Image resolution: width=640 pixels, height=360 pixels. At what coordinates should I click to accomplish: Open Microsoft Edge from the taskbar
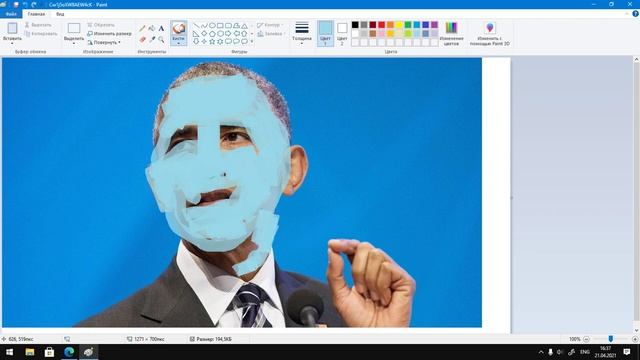coord(69,352)
